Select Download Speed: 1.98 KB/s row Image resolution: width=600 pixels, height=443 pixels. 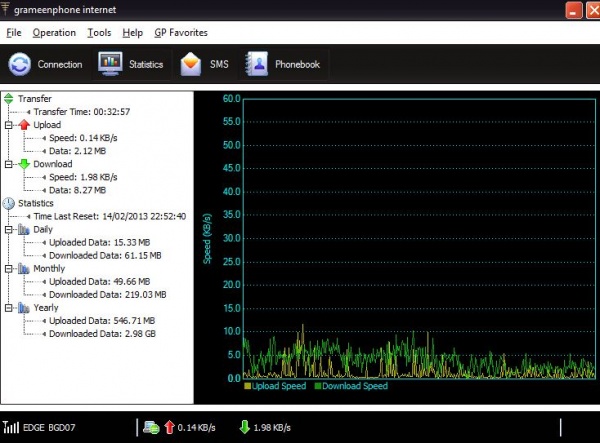pyautogui.click(x=83, y=177)
